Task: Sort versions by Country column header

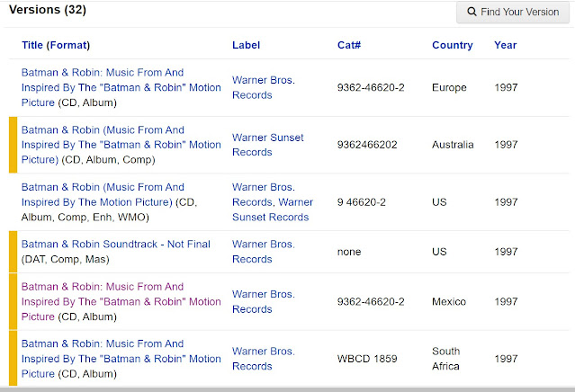Action: point(452,45)
